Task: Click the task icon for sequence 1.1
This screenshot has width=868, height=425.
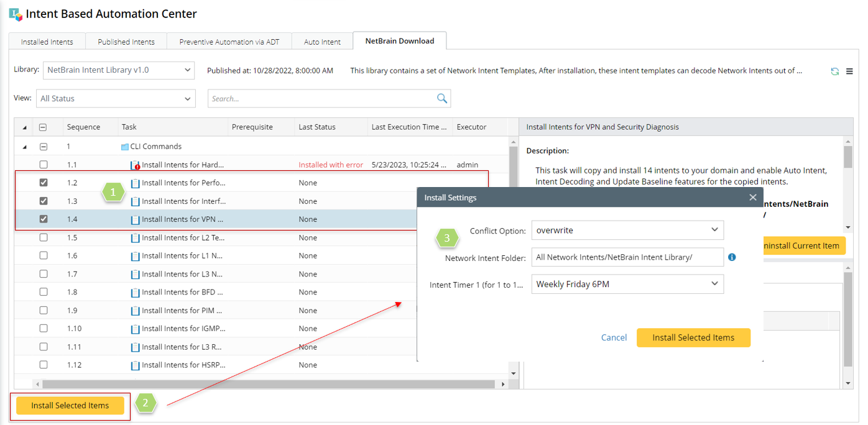Action: click(135, 165)
